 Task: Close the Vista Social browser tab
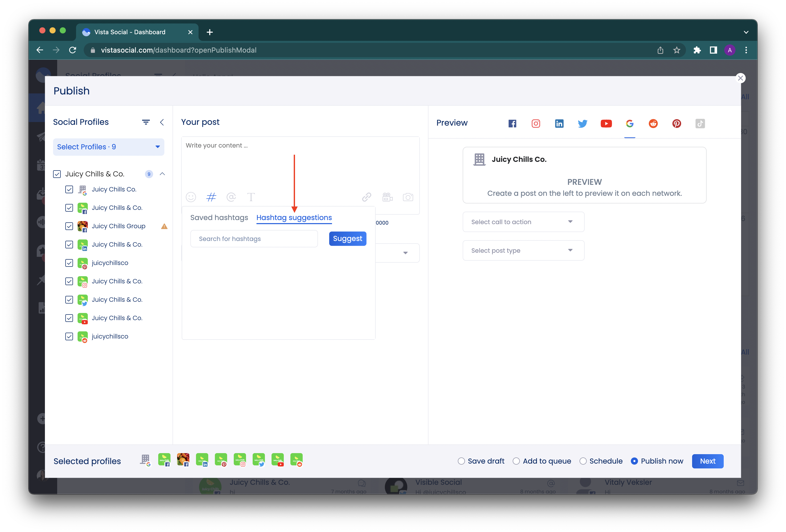point(190,32)
